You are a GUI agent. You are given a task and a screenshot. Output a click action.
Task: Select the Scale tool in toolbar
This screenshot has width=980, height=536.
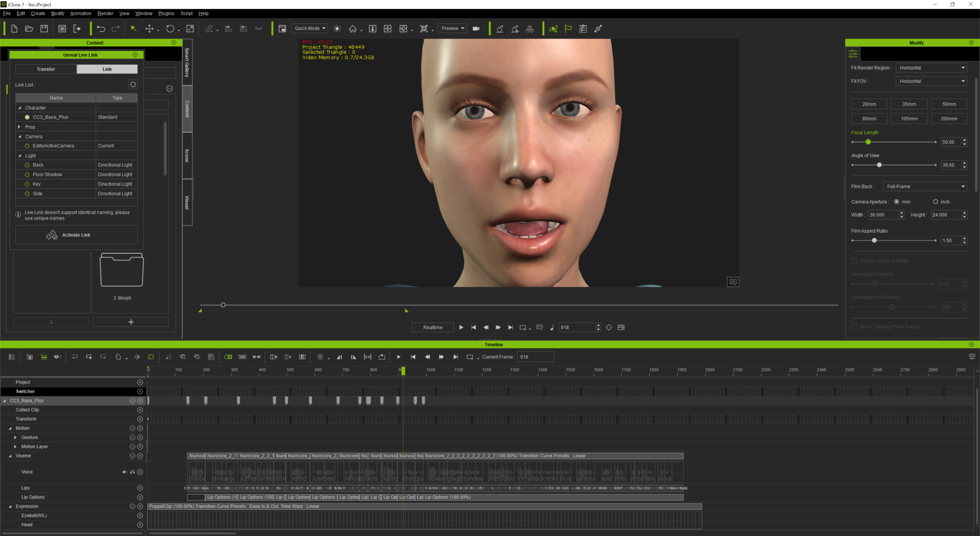click(190, 29)
